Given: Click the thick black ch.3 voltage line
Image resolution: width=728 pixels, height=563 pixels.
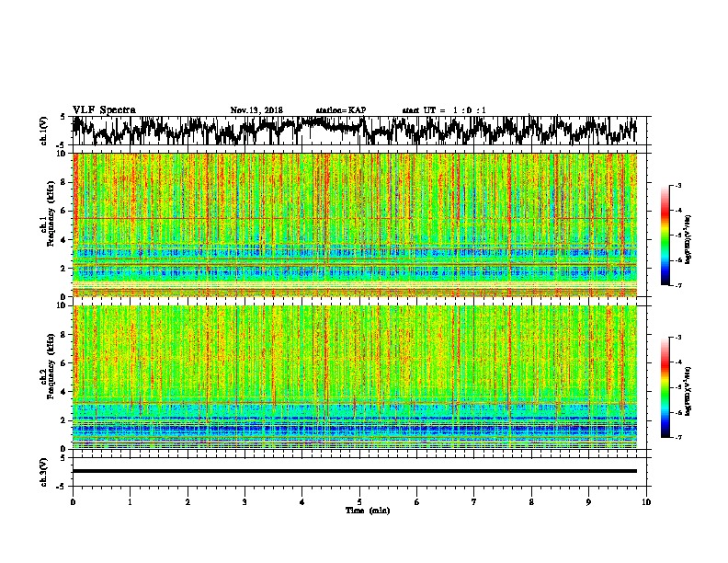Looking at the screenshot, I should pos(355,471).
